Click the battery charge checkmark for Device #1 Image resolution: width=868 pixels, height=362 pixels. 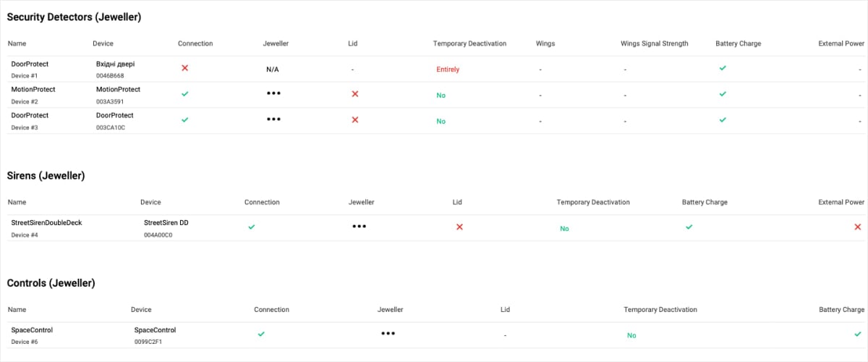(723, 68)
